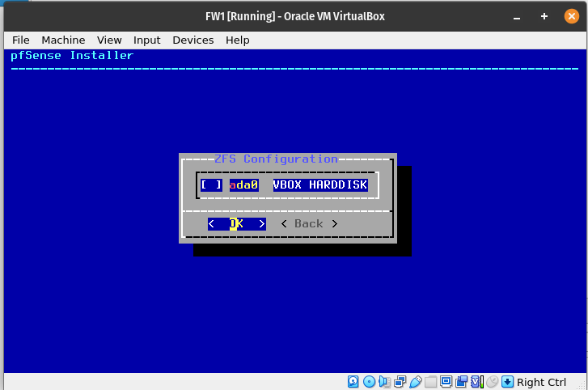This screenshot has height=390, width=588.
Task: Click the ZFS Configuration dialog title
Action: [276, 159]
